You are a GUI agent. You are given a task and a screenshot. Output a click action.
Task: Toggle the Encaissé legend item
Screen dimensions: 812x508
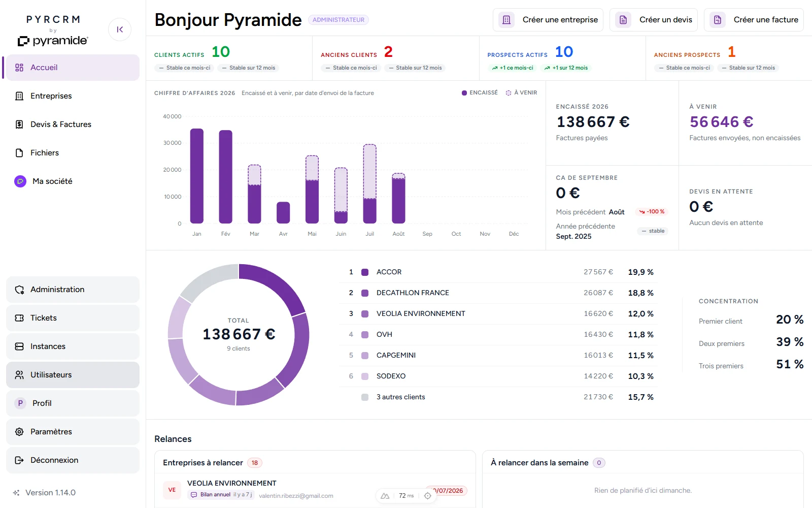coord(480,93)
